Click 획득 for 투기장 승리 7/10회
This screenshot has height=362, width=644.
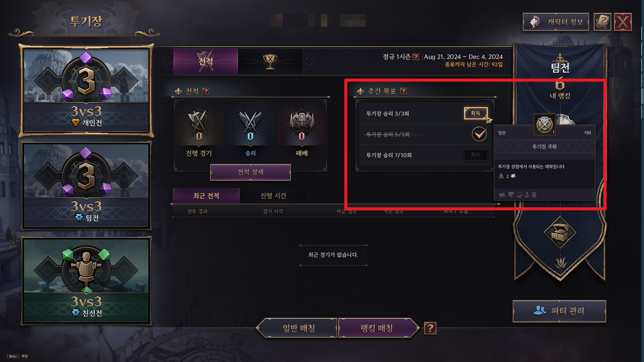(476, 155)
